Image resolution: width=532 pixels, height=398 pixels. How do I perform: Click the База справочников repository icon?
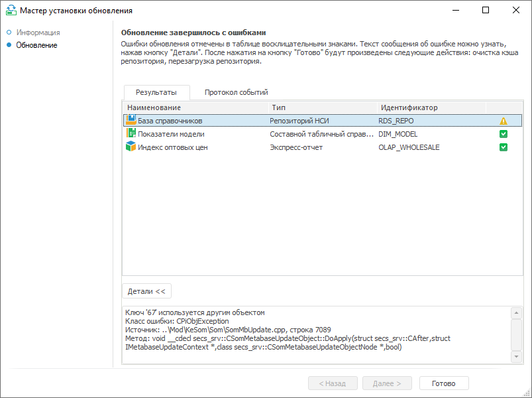131,120
